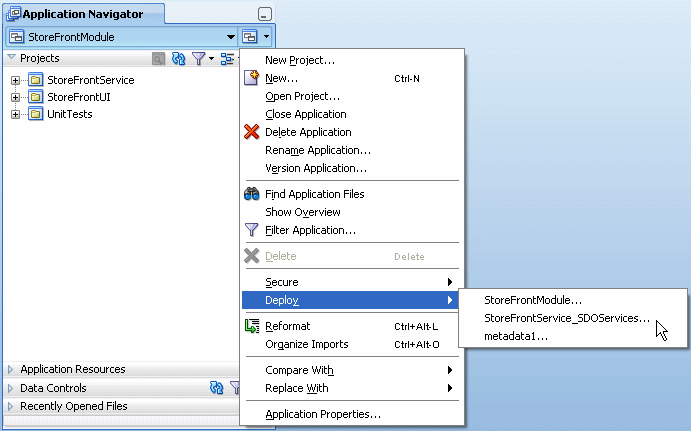
Task: Select Rename Application...
Action: click(353, 150)
